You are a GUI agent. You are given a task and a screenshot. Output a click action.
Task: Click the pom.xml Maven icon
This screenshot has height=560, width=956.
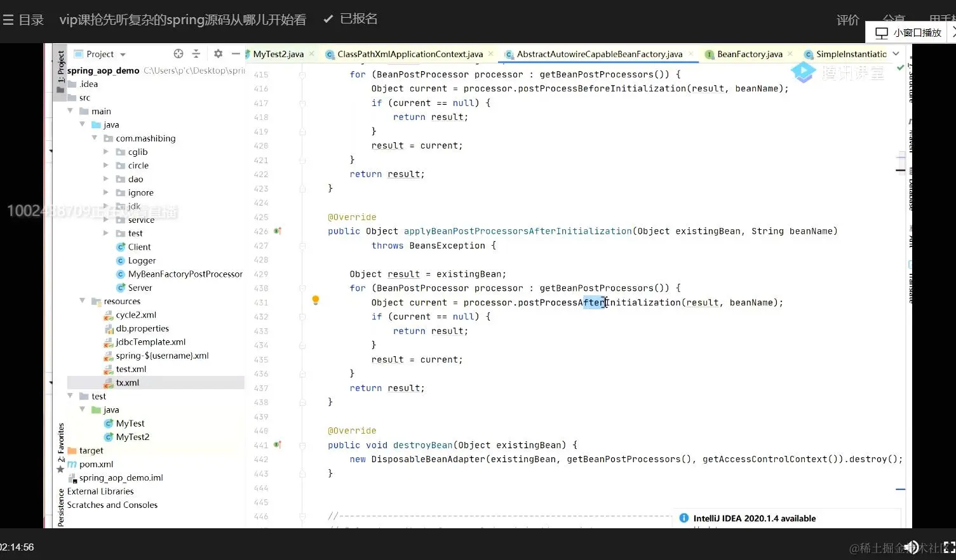point(72,464)
